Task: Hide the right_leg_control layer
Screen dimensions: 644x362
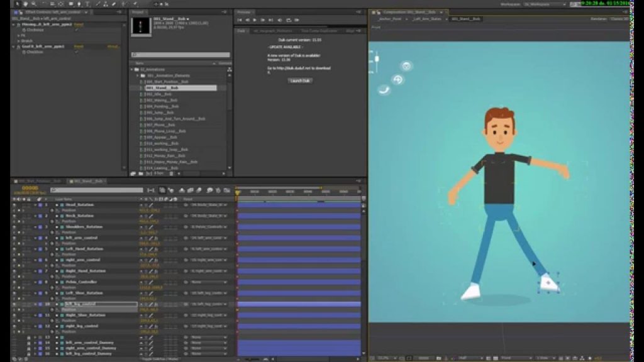Action: coord(14,326)
